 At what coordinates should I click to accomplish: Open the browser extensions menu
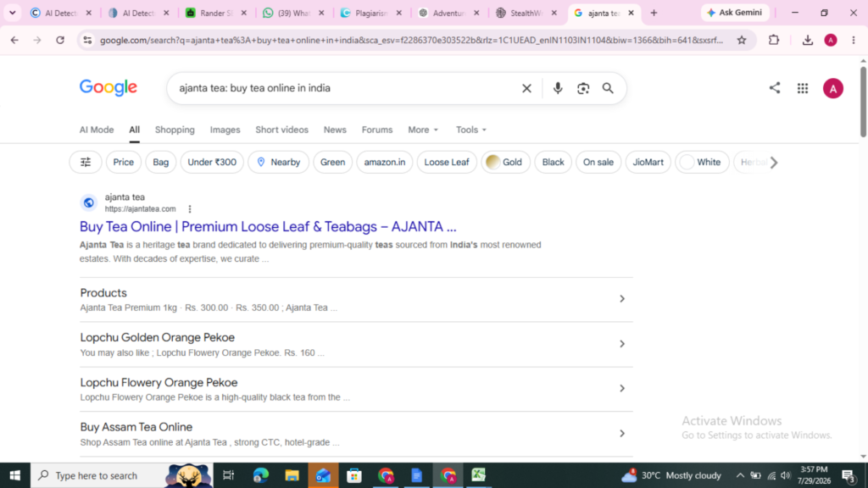774,40
